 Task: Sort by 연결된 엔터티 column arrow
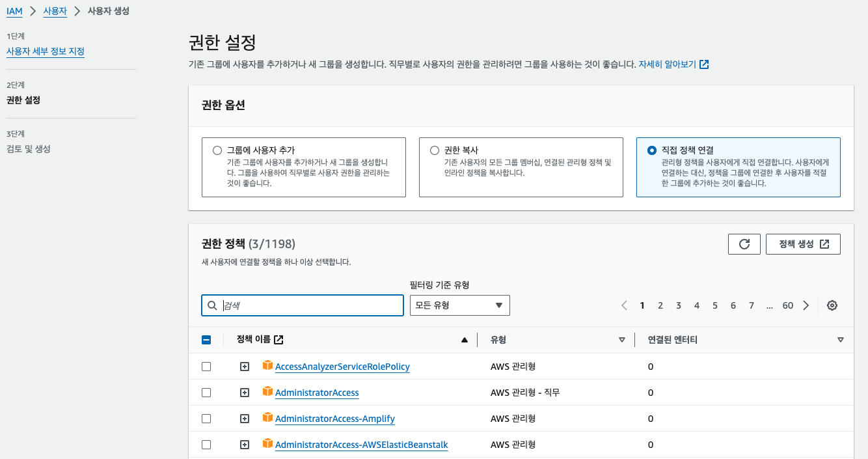(x=841, y=340)
